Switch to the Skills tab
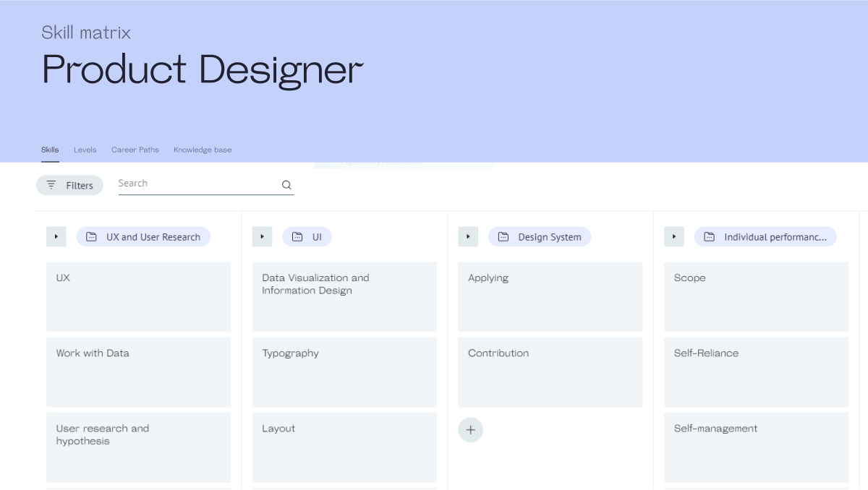The image size is (868, 490). coord(50,150)
